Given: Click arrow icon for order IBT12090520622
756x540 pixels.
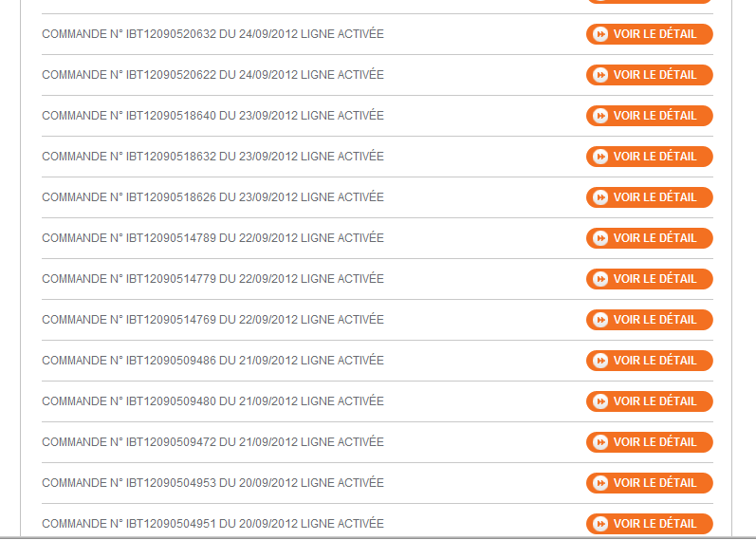Looking at the screenshot, I should [600, 75].
